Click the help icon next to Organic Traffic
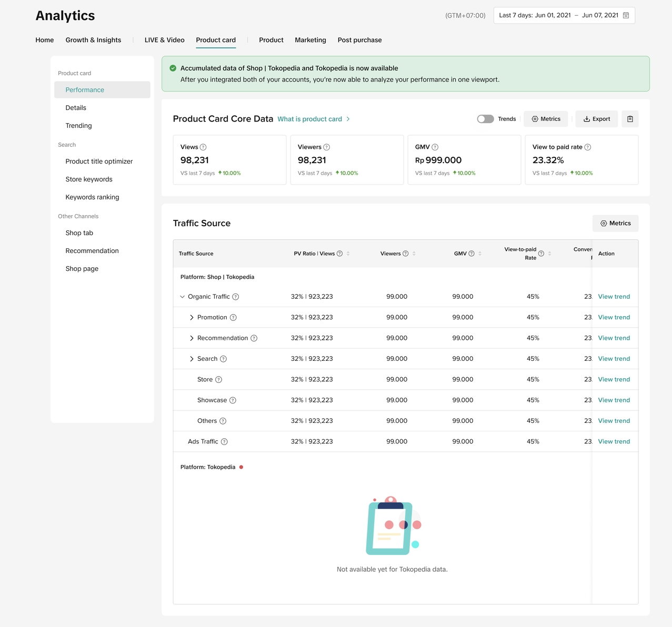 coord(236,297)
